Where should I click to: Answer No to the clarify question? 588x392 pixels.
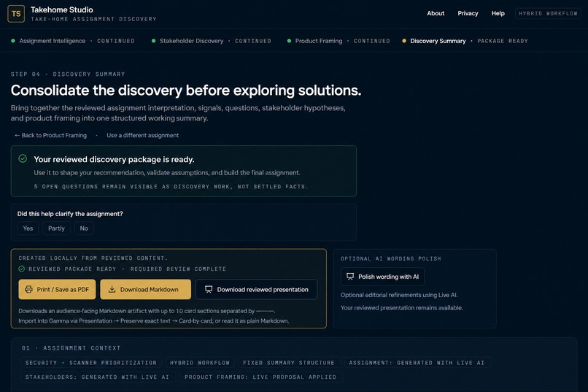coord(84,228)
